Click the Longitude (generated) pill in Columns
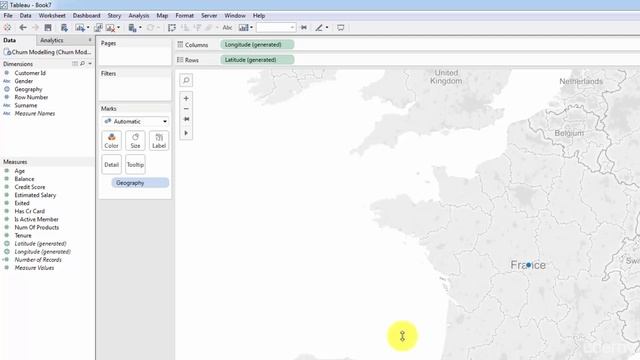Screen dimensions: 640x360 257,45
